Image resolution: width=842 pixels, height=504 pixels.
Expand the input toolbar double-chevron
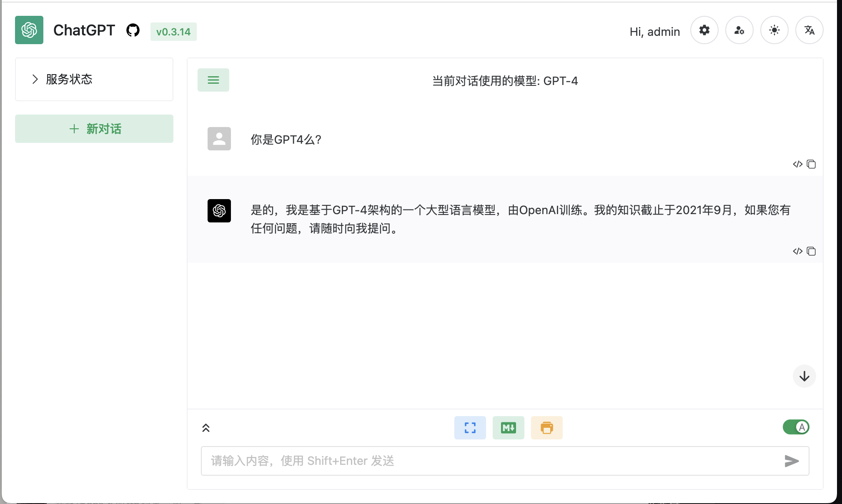click(x=206, y=428)
